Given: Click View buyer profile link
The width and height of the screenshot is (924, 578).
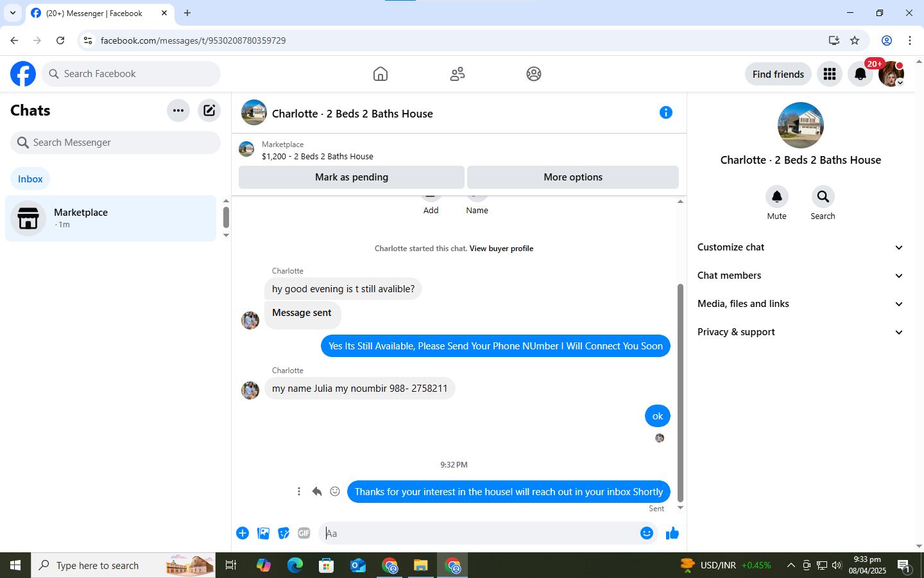Looking at the screenshot, I should [x=501, y=249].
